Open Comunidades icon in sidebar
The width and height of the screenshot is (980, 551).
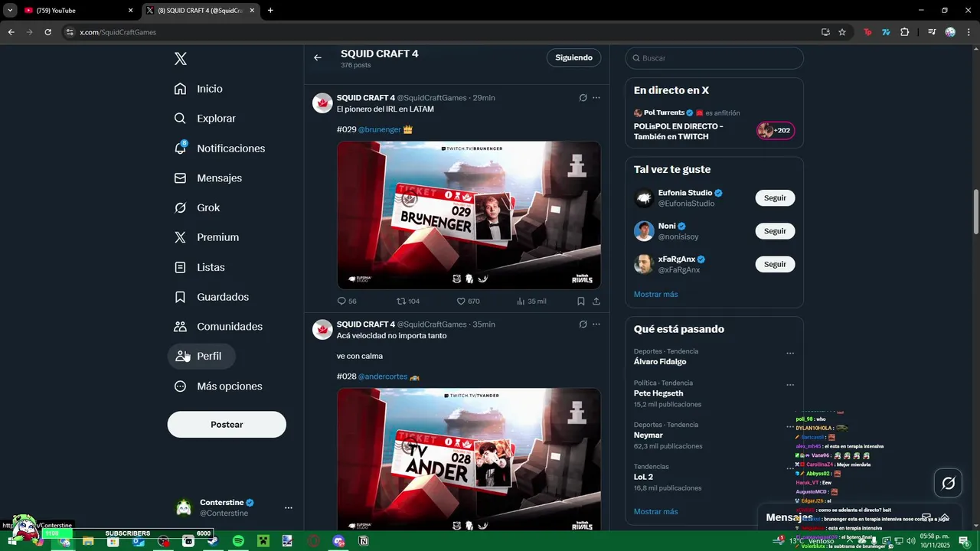tap(180, 327)
